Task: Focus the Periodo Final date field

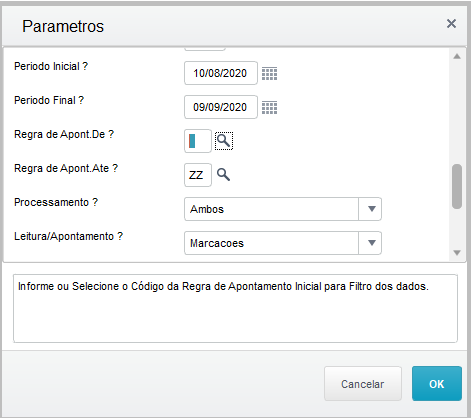Action: pos(221,107)
